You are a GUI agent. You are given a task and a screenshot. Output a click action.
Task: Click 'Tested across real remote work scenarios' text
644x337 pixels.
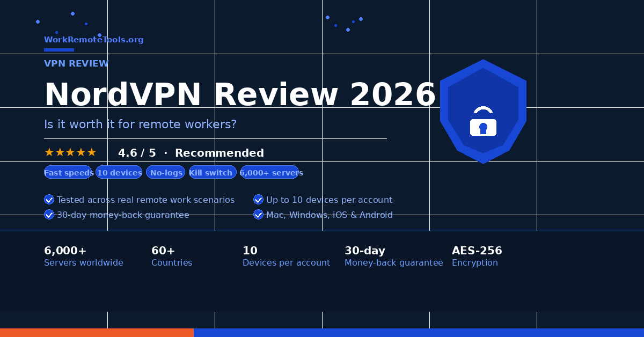point(145,200)
